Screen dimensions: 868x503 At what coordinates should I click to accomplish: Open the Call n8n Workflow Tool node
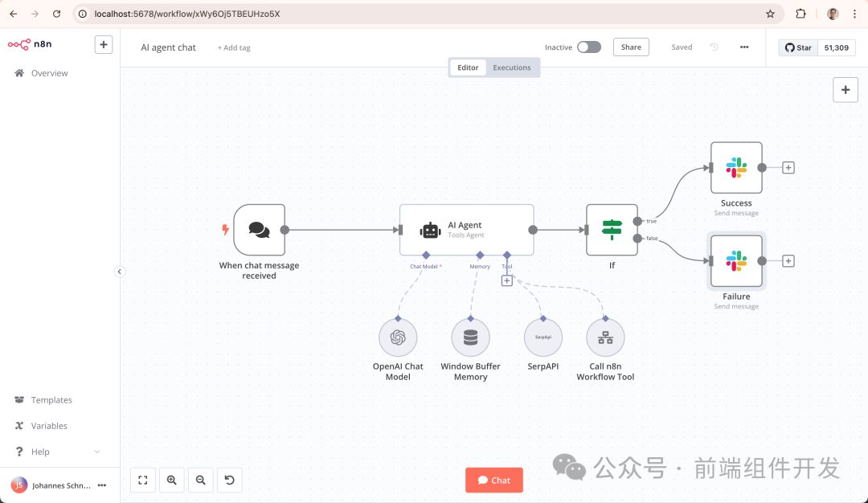(605, 337)
